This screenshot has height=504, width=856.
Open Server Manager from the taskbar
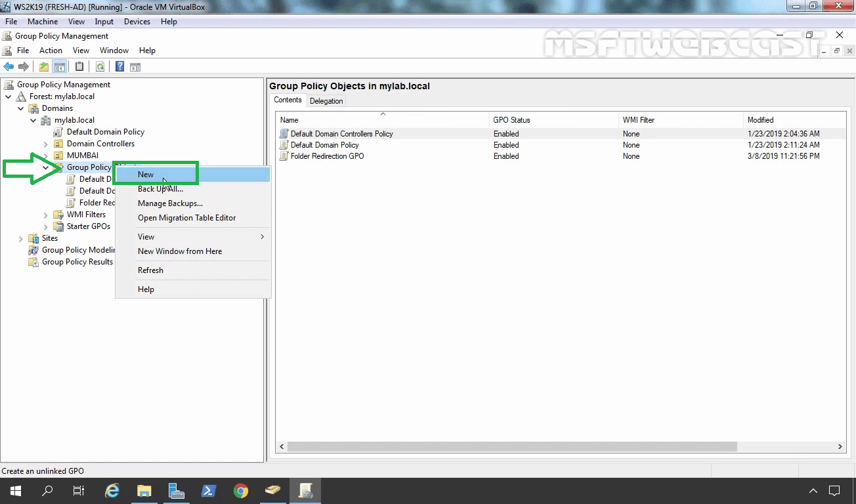[177, 490]
